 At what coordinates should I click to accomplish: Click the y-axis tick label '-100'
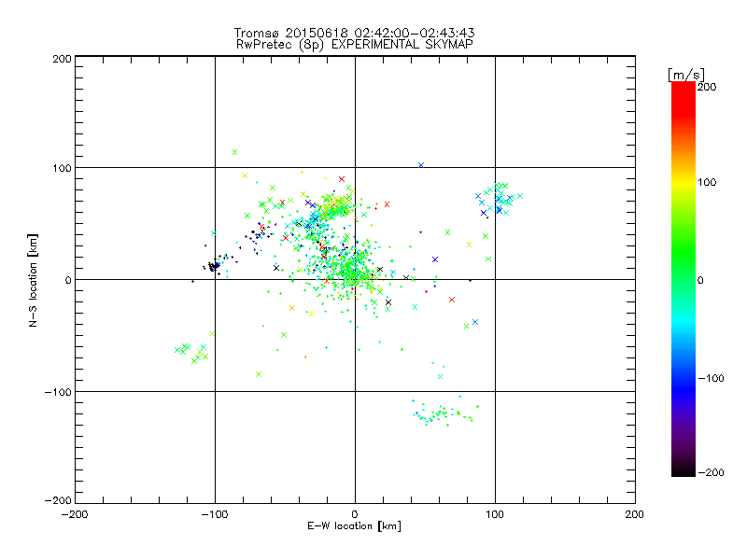point(58,392)
